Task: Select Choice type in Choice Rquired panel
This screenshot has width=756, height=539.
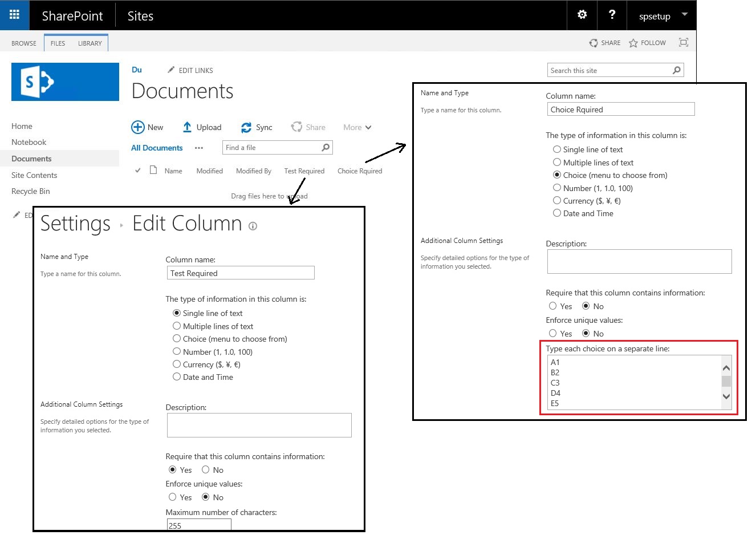Action: 557,175
